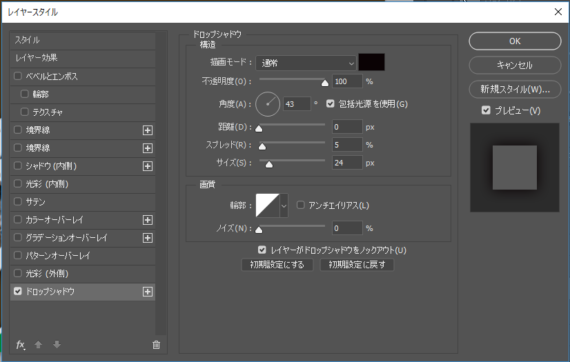Expand the 輪郭 contour picker arrow
The width and height of the screenshot is (570, 362).
coord(284,206)
